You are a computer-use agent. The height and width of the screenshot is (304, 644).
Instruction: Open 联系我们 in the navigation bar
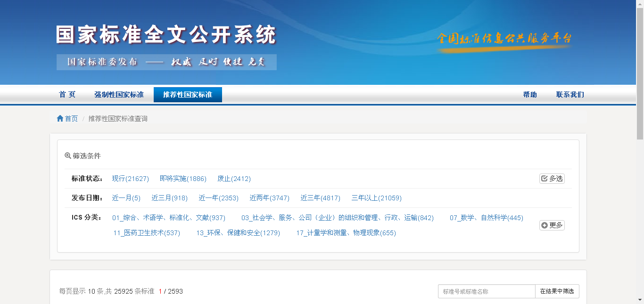(570, 94)
